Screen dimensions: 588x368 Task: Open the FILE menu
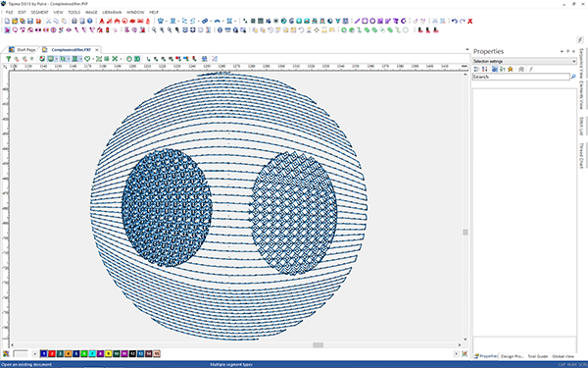pos(9,13)
